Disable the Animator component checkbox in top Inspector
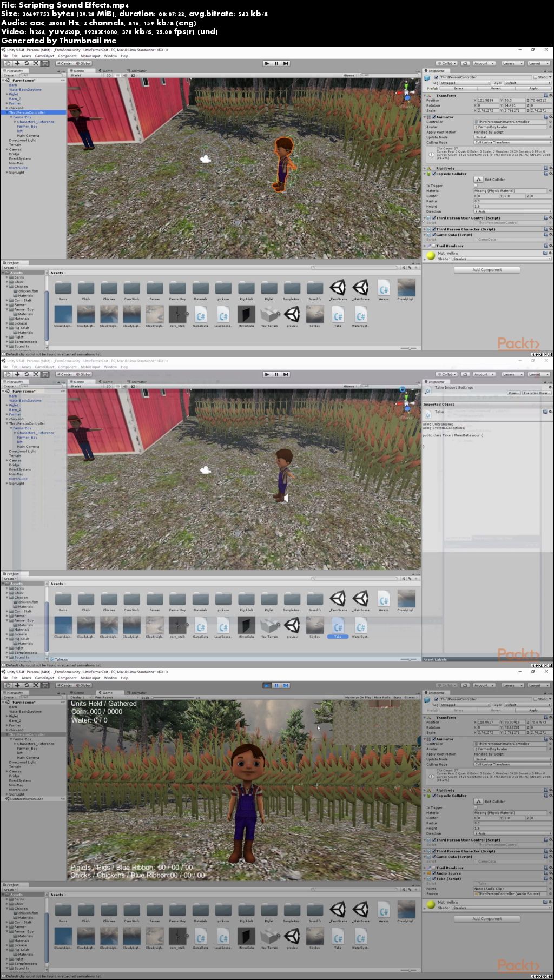554x980 pixels. tap(434, 117)
